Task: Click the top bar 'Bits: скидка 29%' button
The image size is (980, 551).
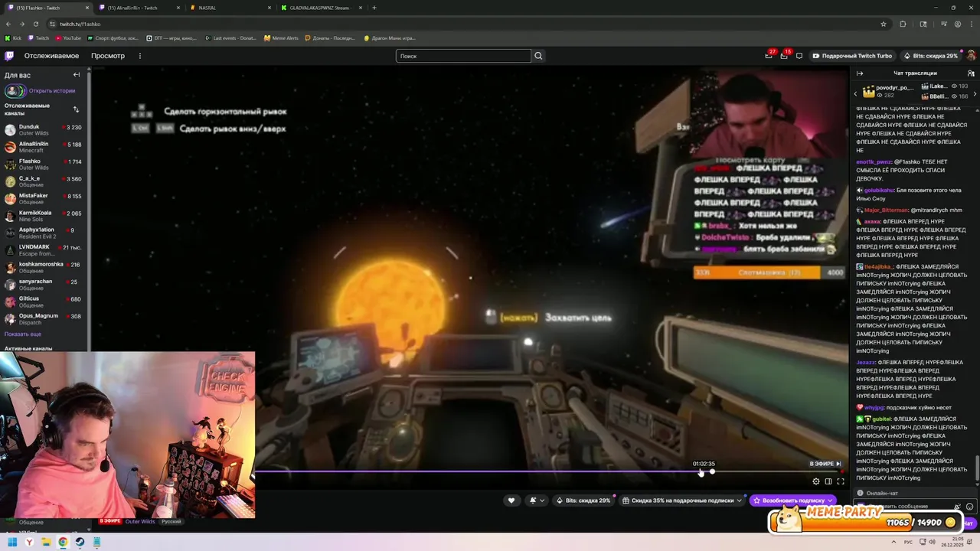Action: [930, 56]
